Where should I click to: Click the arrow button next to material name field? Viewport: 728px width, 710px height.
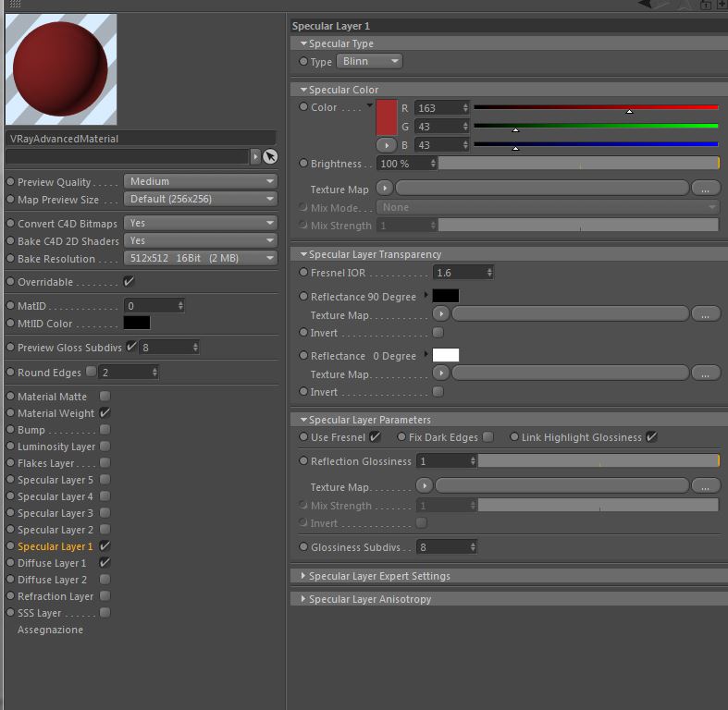[x=255, y=156]
